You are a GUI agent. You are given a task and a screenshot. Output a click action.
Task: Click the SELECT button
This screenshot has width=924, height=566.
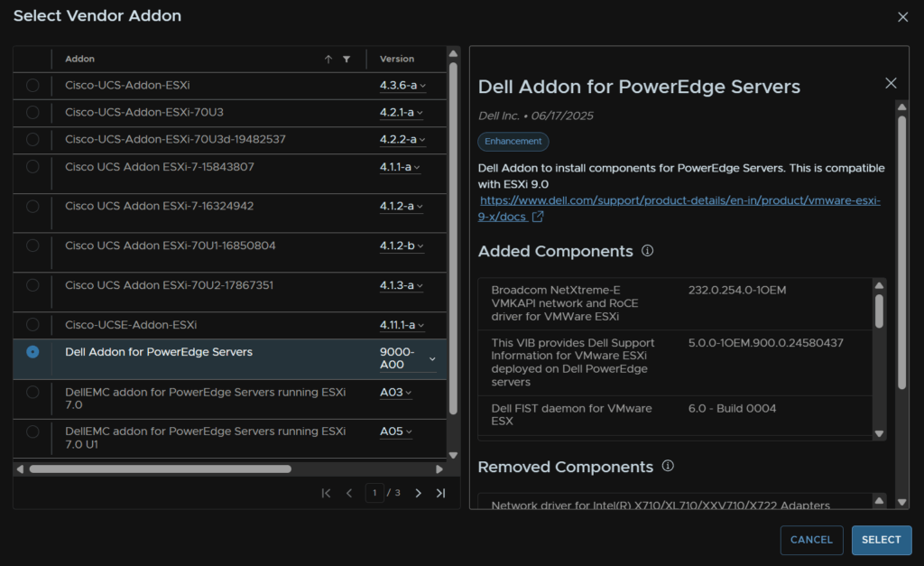[x=881, y=540]
